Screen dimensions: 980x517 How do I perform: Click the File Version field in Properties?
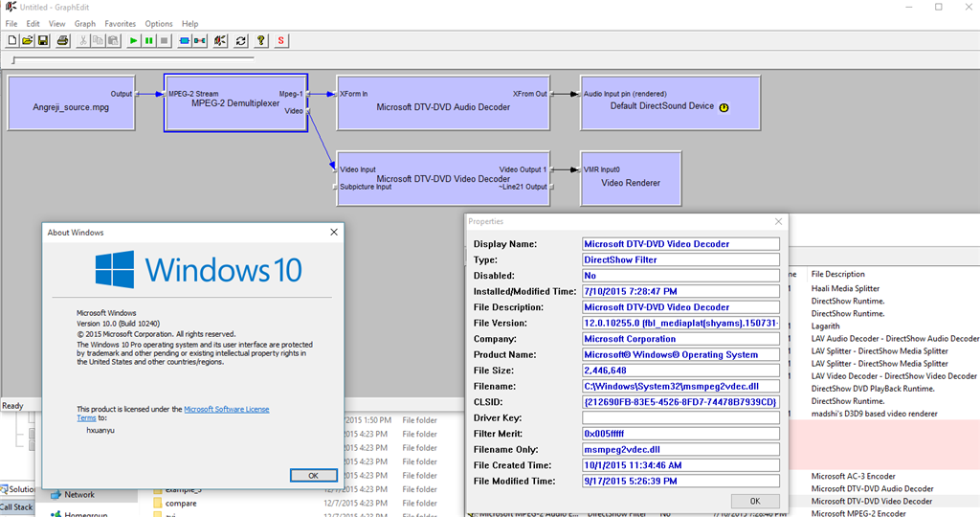point(680,324)
